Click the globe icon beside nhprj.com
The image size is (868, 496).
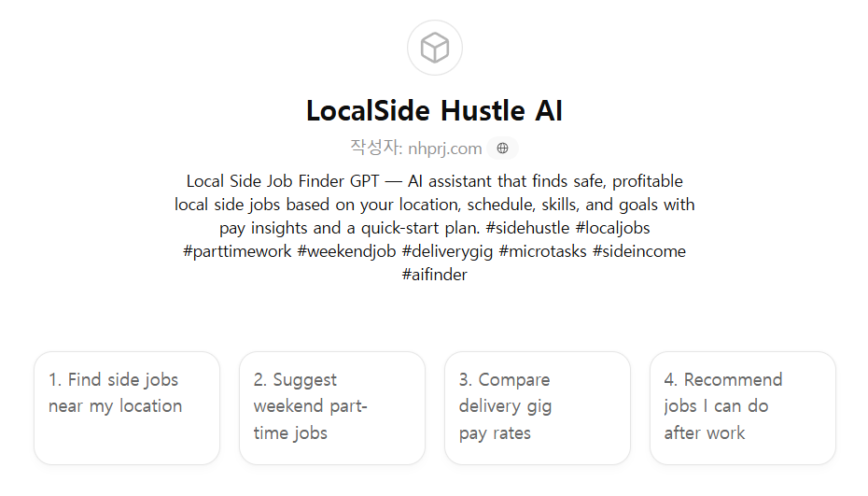502,148
